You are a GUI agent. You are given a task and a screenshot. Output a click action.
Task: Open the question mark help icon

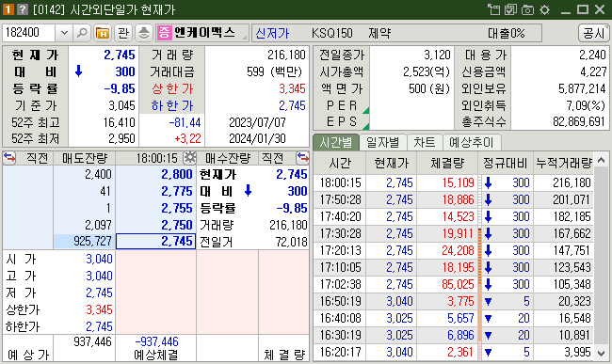click(23, 9)
